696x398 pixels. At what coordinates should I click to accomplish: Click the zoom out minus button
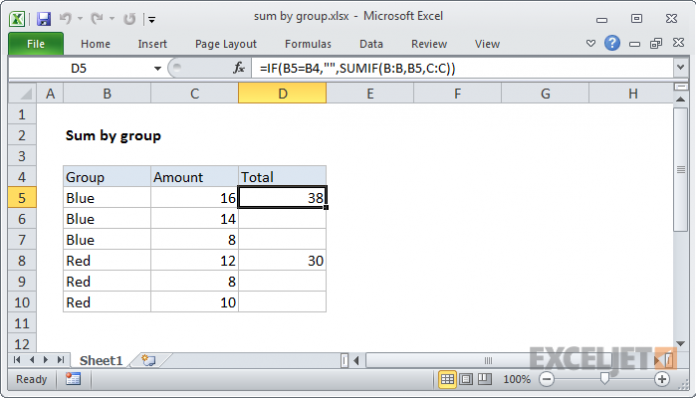click(547, 379)
